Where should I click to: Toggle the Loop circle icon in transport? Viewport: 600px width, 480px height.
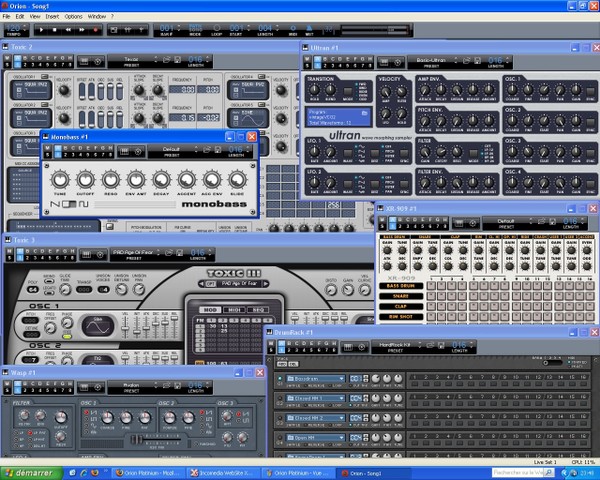[x=217, y=28]
